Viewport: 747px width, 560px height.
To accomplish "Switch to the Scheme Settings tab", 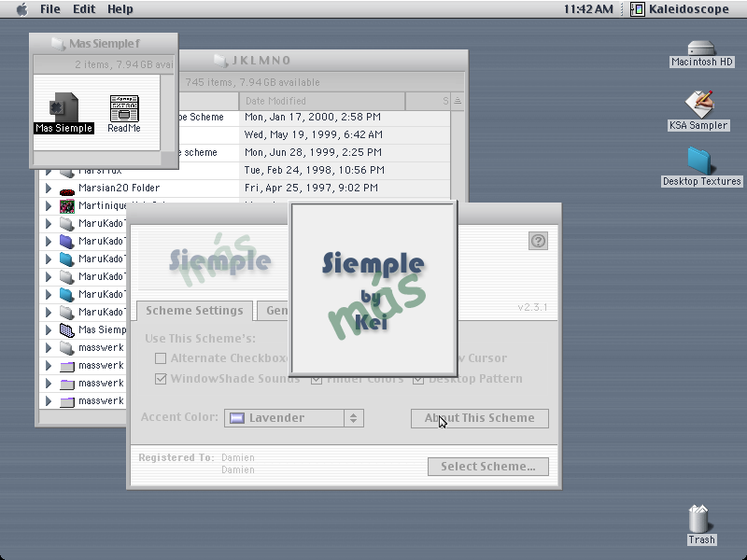I will (x=194, y=311).
